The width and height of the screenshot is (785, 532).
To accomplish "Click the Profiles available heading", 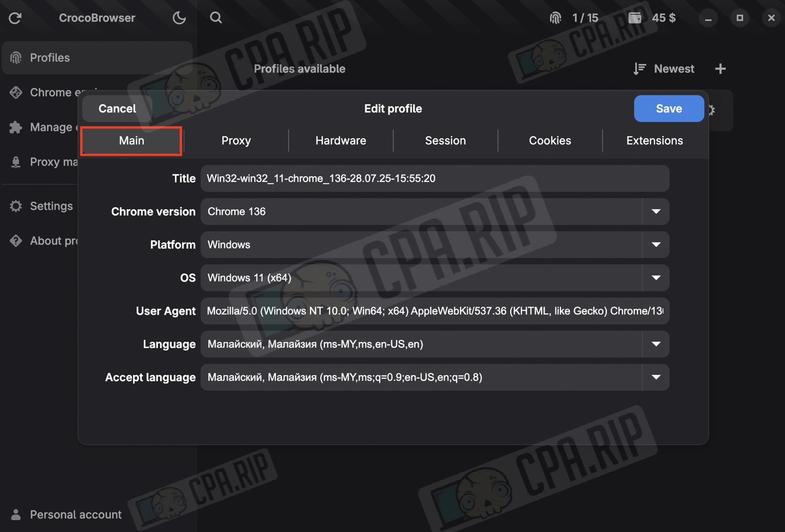I will click(x=299, y=69).
